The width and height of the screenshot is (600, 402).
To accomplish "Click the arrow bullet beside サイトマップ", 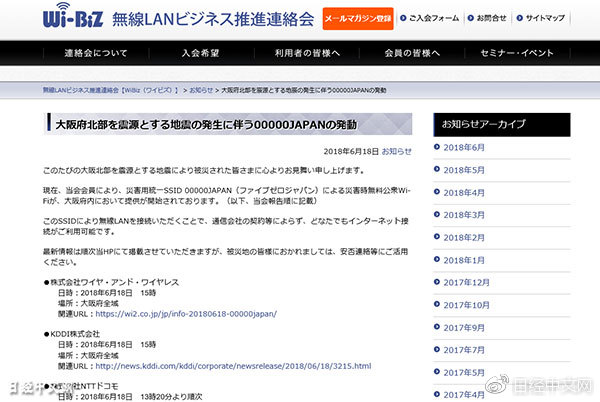I will click(519, 18).
